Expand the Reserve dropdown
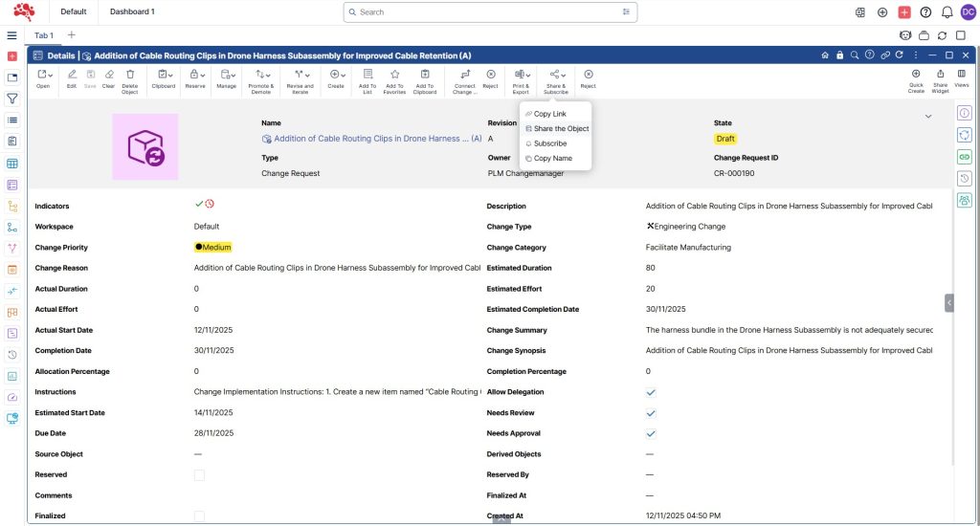 tap(203, 75)
